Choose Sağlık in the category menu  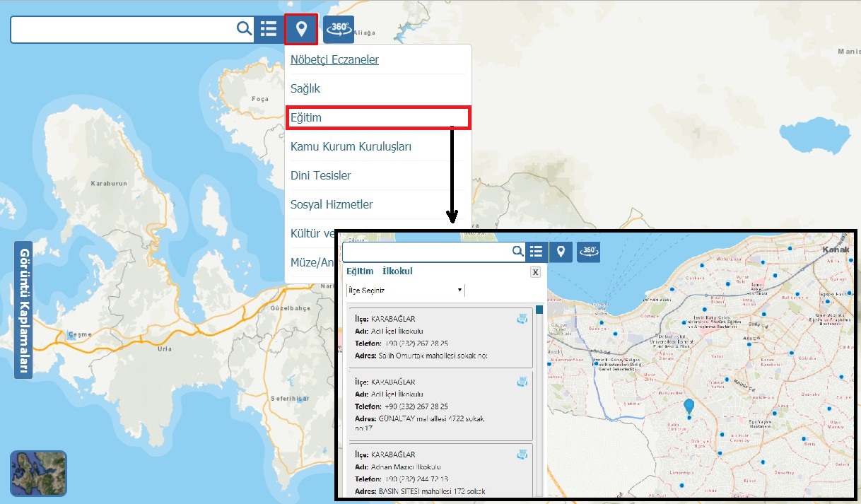pyautogui.click(x=305, y=88)
